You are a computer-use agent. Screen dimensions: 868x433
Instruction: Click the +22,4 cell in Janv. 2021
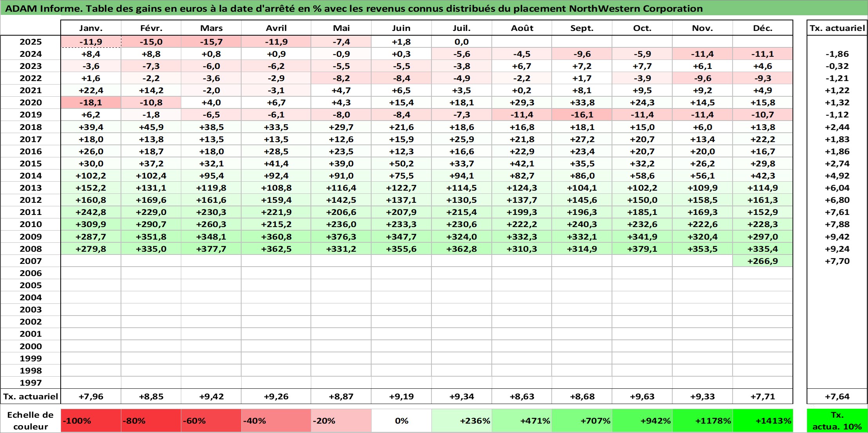[91, 90]
